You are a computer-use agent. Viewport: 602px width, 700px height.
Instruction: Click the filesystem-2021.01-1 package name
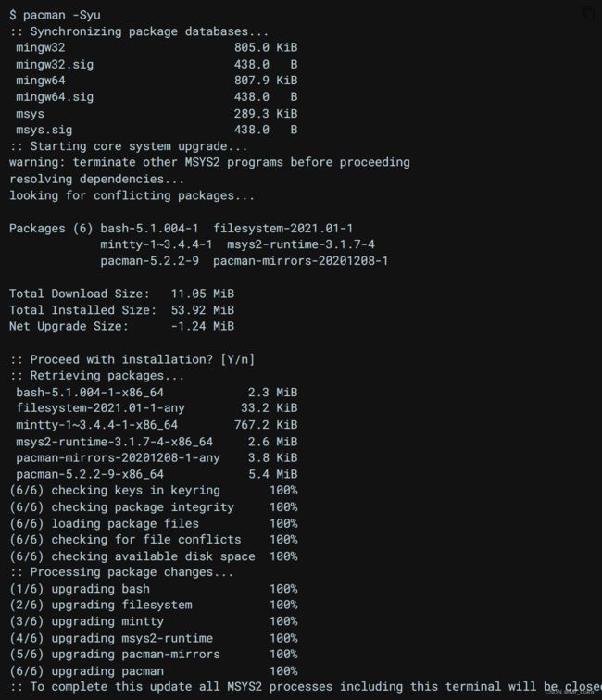click(x=282, y=228)
